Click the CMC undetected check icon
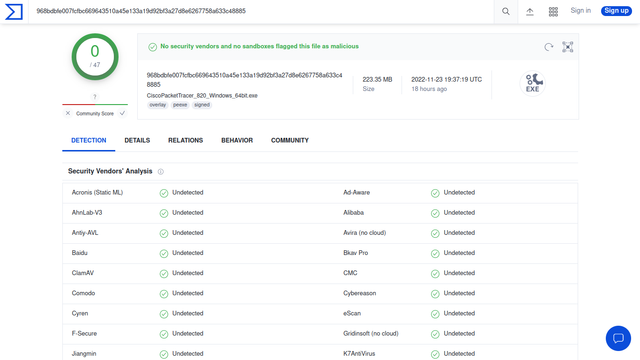Image resolution: width=640 pixels, height=360 pixels. [435, 273]
